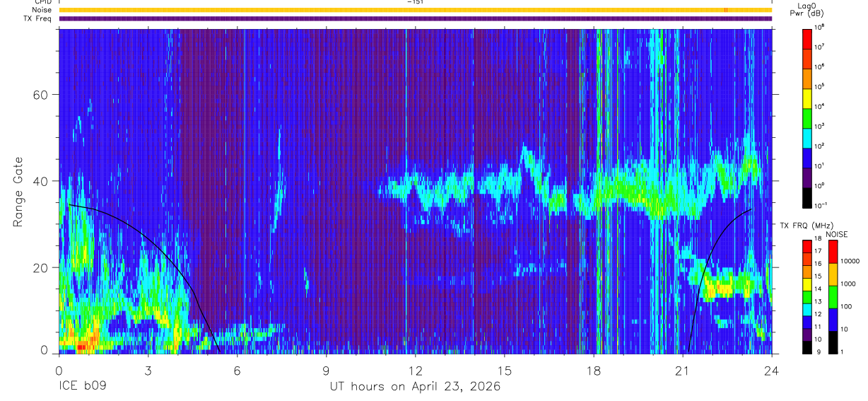The image size is (868, 401).
Task: Click the red high-power patch near hour 1, gate 2
Action: (x=81, y=346)
